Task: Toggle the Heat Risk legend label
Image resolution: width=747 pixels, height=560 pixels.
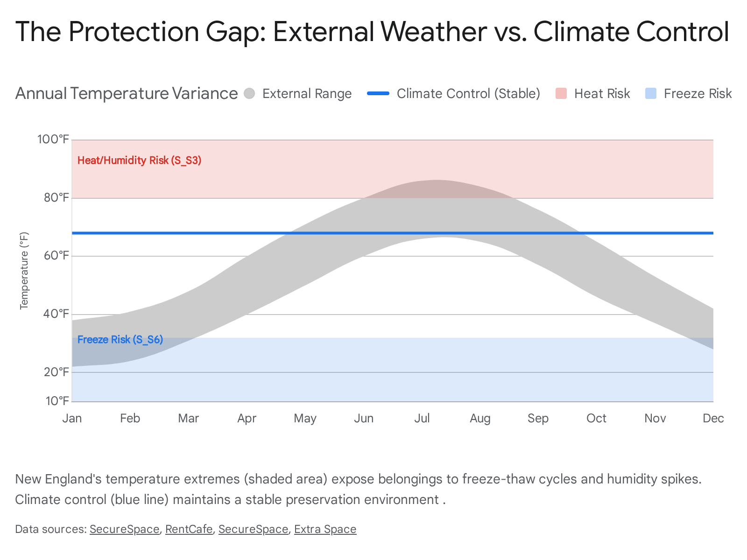Action: coord(602,94)
